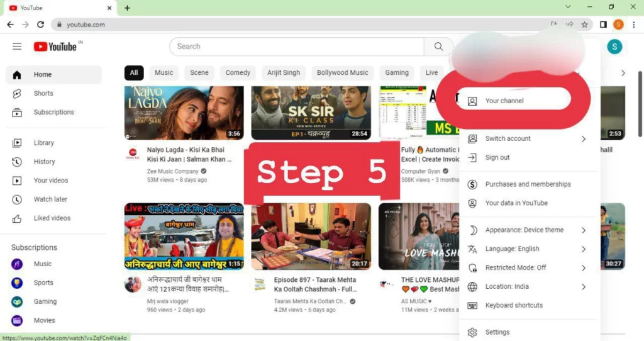Open Taarak Mehta episode thumbnail

point(311,236)
